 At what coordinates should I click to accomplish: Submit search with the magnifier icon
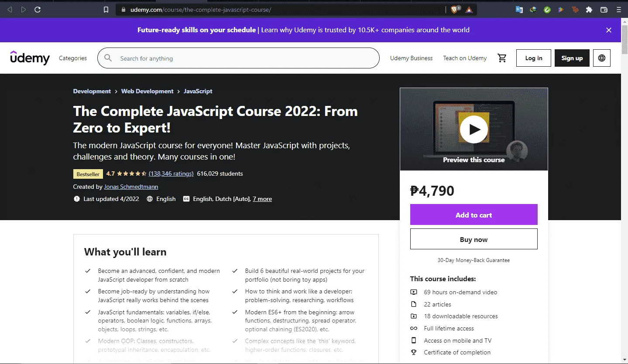[x=108, y=58]
